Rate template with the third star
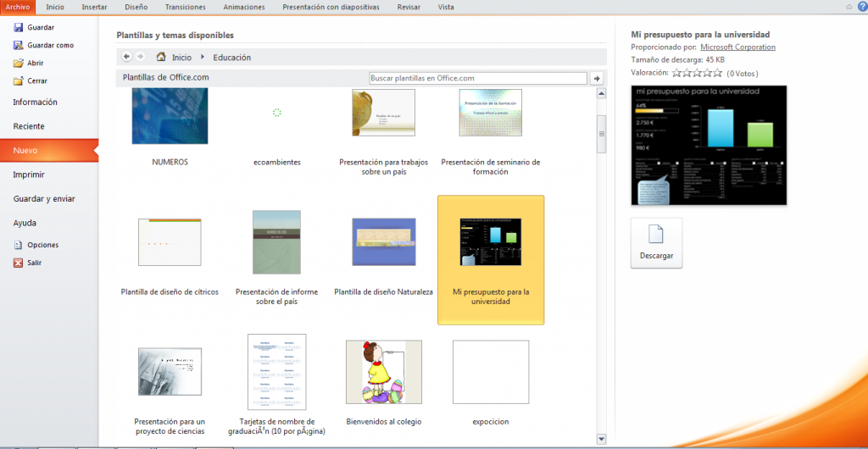This screenshot has height=449, width=868. pyautogui.click(x=698, y=73)
